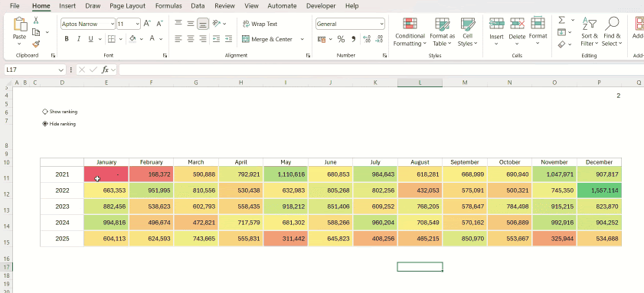
Task: Increase font size with the larger A icon
Action: 147,24
